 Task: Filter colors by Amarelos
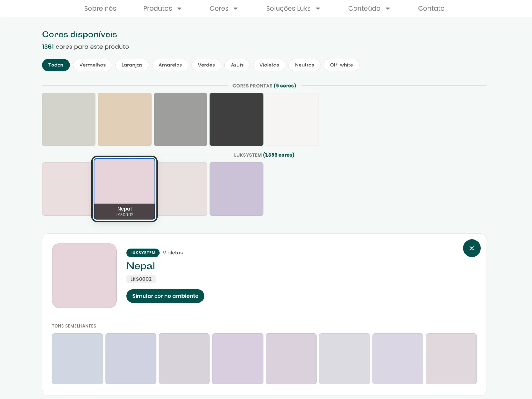pos(170,65)
